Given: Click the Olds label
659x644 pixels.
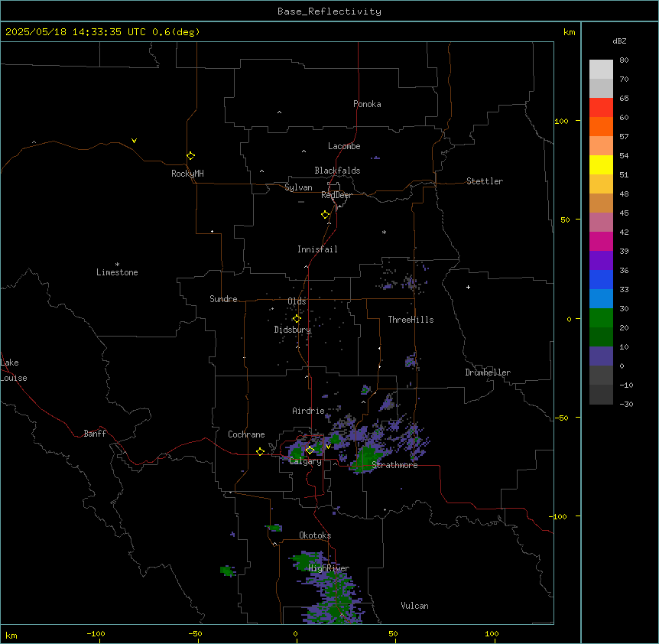Looking at the screenshot, I should [x=297, y=301].
